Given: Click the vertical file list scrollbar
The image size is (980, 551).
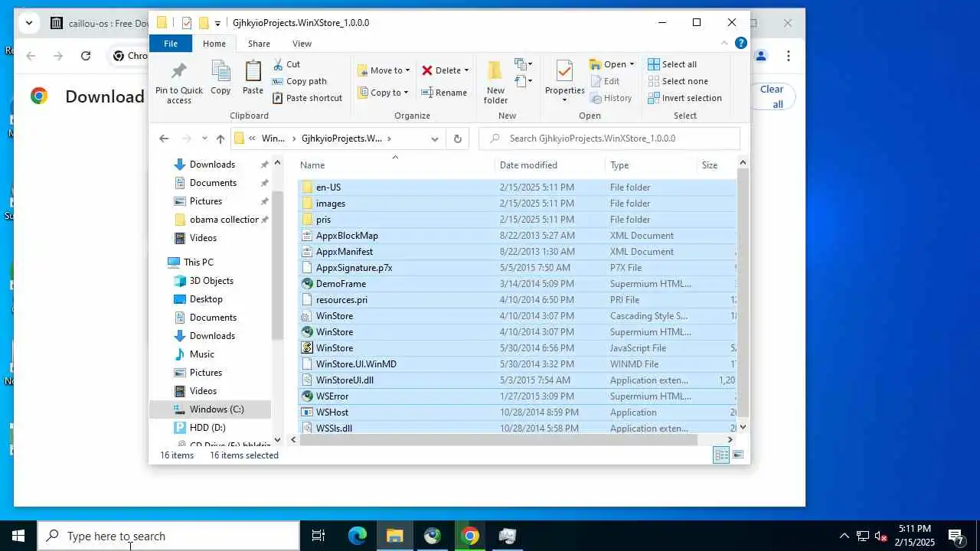Looking at the screenshot, I should tap(742, 291).
